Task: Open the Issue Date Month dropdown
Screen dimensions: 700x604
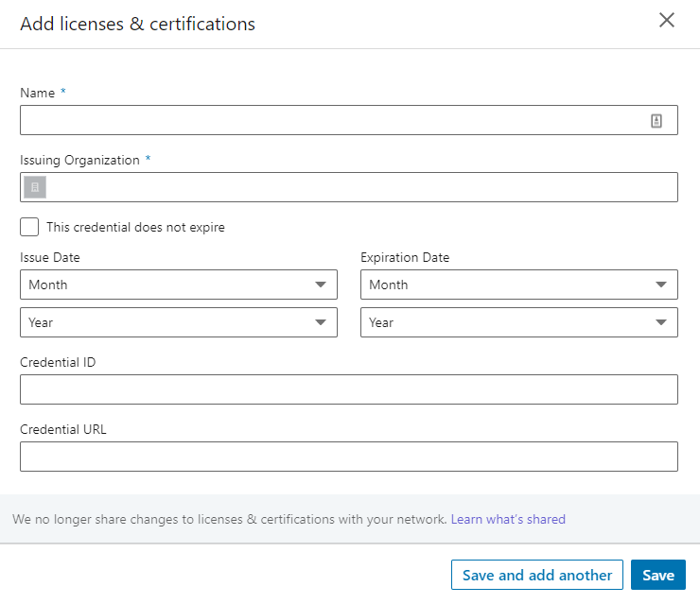Action: (x=179, y=285)
